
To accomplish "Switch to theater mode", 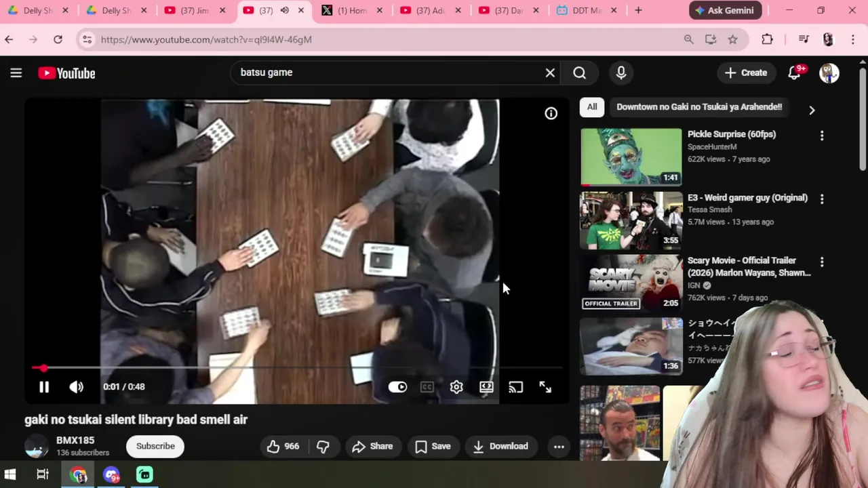I will pyautogui.click(x=486, y=387).
